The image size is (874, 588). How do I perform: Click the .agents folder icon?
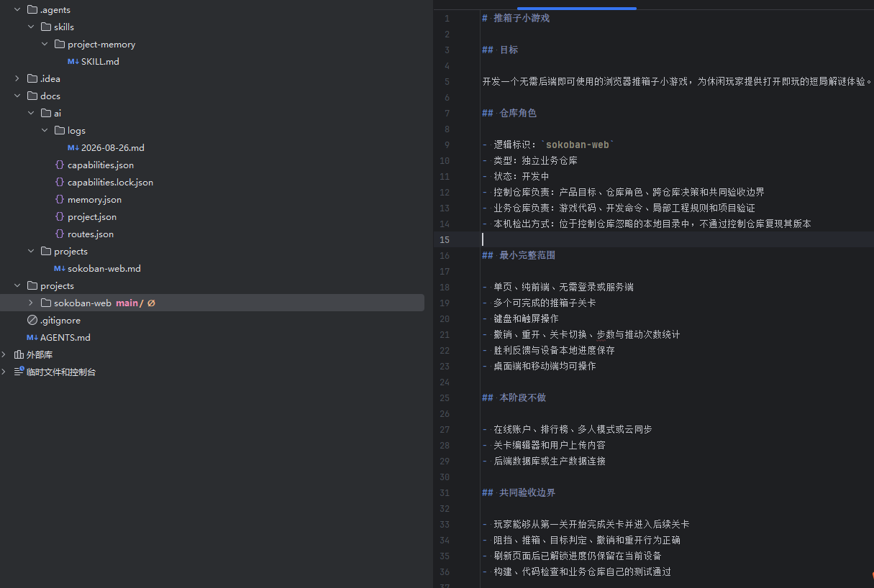coord(32,9)
